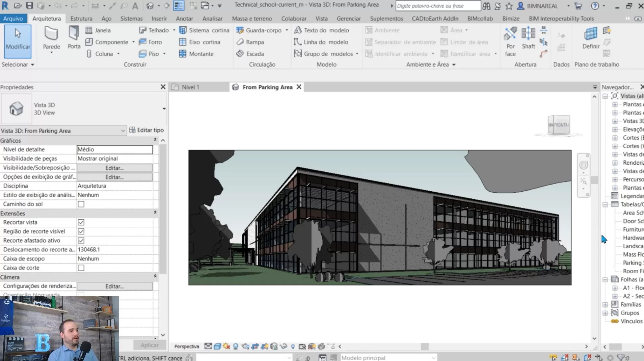Select the Montante tool
The image size is (644, 361).
[x=196, y=54]
